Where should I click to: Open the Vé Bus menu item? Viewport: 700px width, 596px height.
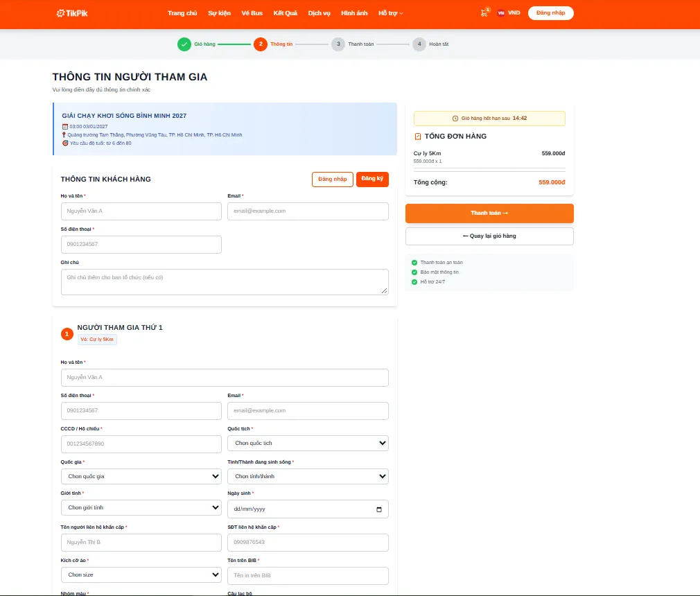tap(252, 13)
